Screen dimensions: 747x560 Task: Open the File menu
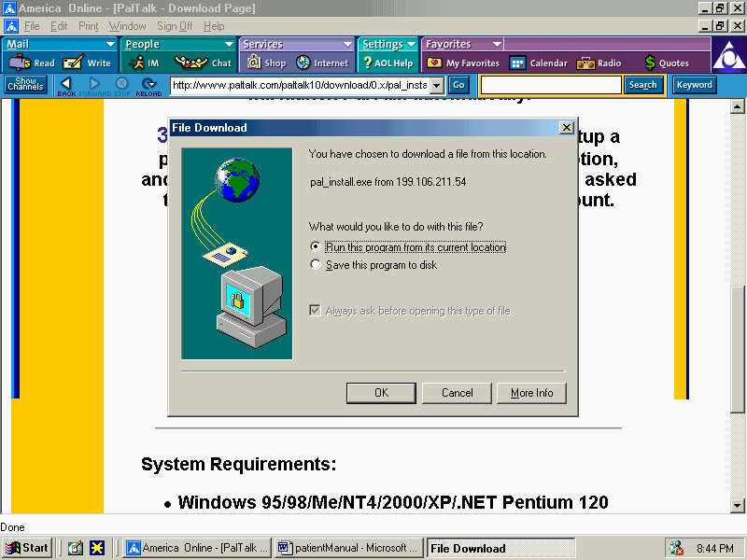[x=32, y=26]
